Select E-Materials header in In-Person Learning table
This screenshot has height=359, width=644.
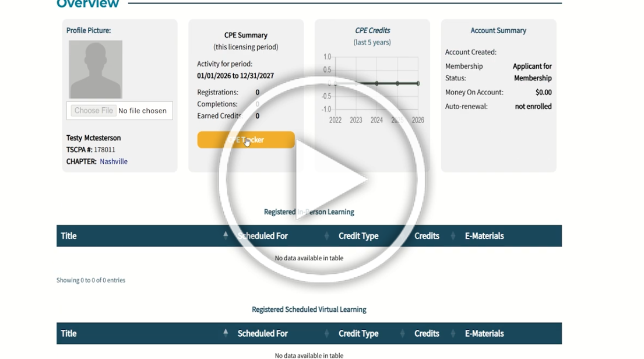pyautogui.click(x=484, y=236)
